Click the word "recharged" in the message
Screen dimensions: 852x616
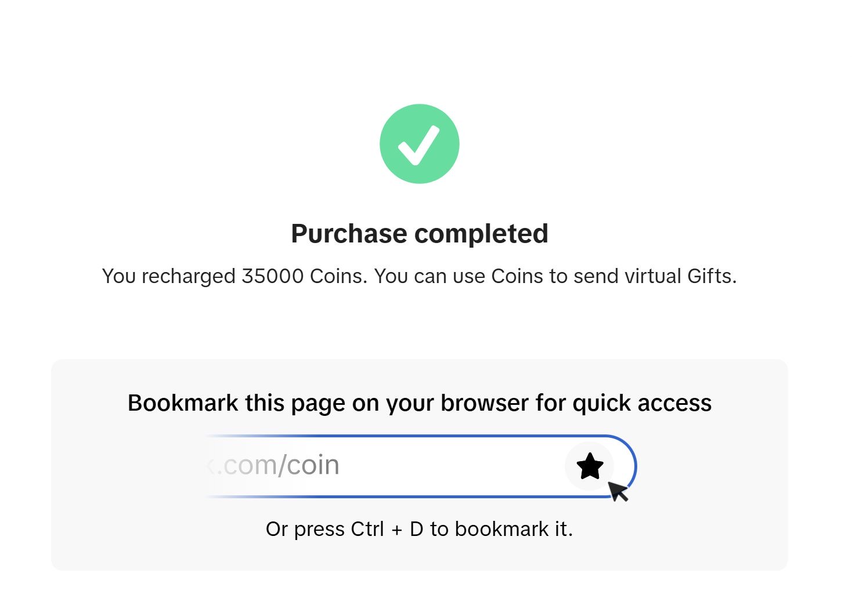[x=189, y=277]
